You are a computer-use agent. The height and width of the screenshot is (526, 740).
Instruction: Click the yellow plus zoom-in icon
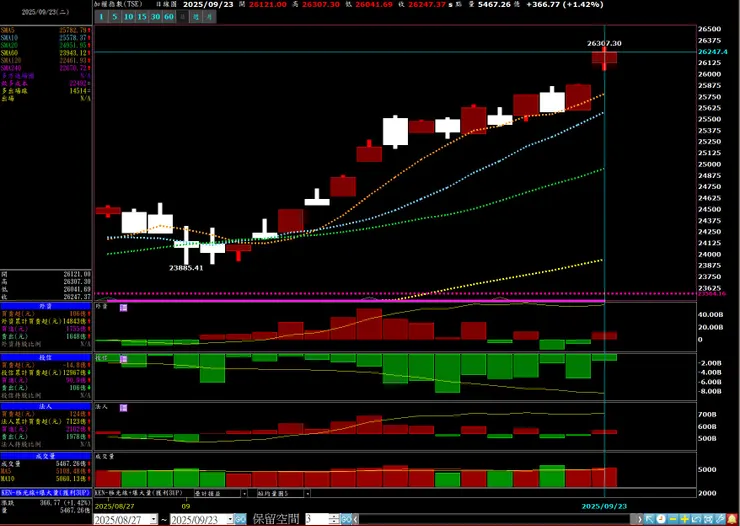click(x=685, y=519)
